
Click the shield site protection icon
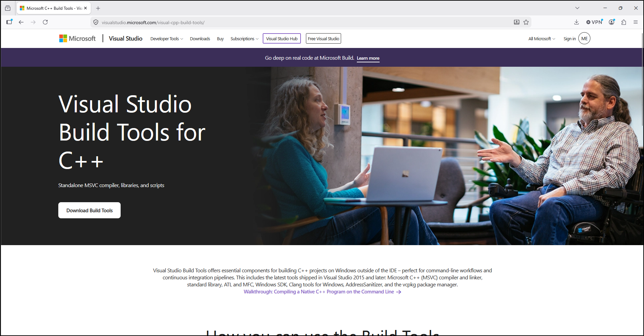click(96, 22)
